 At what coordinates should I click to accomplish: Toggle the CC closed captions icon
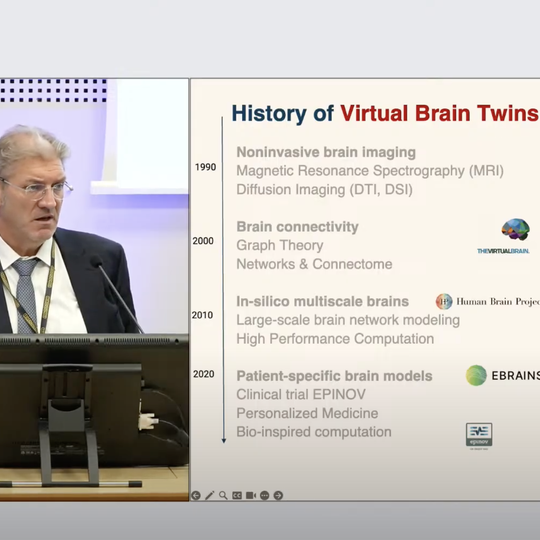coord(237,495)
